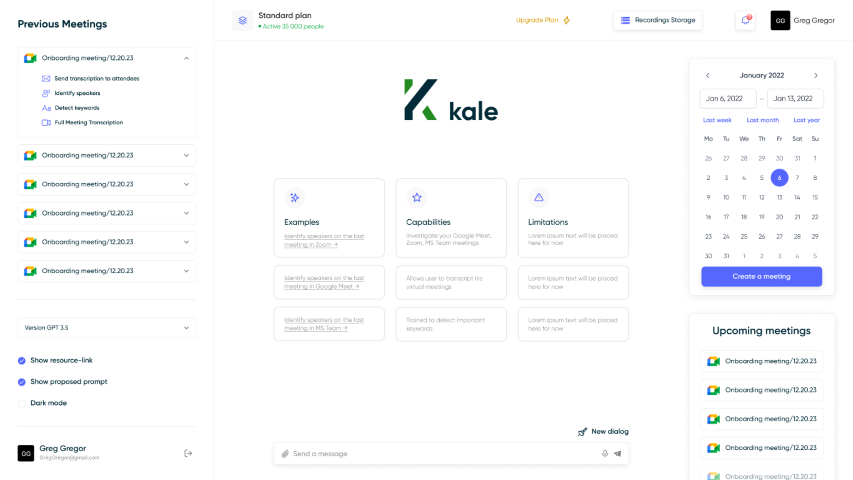The image size is (853, 480).
Task: Click 'Trained to detect important keywords' card
Action: click(x=451, y=324)
